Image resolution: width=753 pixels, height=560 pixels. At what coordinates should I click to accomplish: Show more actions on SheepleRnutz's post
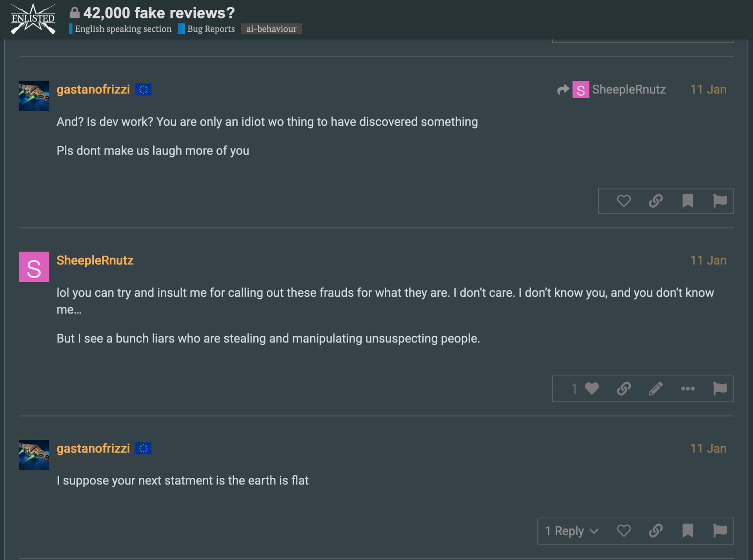(688, 389)
